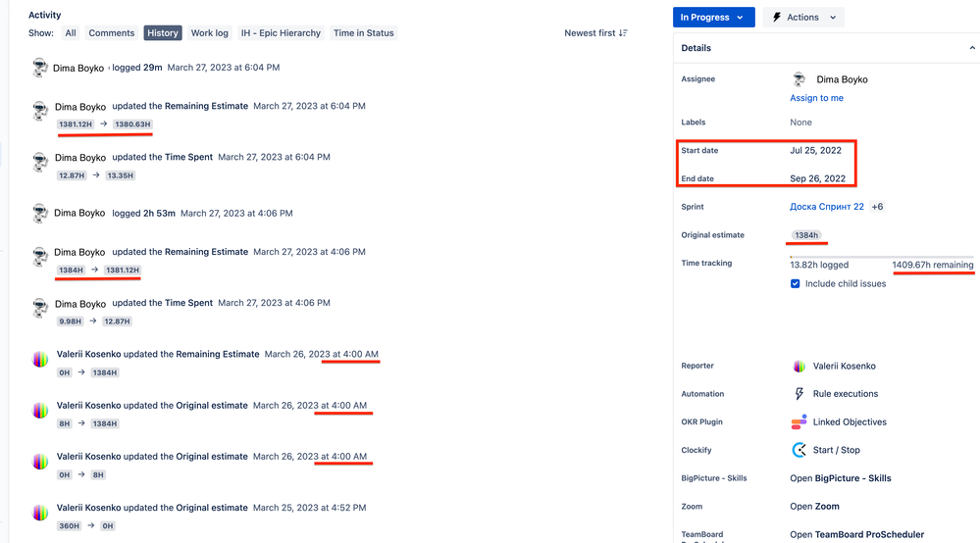
Task: Click Dima Boyko avatar on logged 29m entry
Action: (40, 68)
